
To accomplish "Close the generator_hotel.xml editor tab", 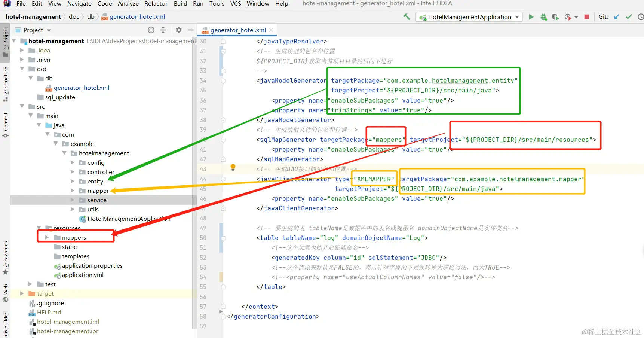I will (271, 30).
